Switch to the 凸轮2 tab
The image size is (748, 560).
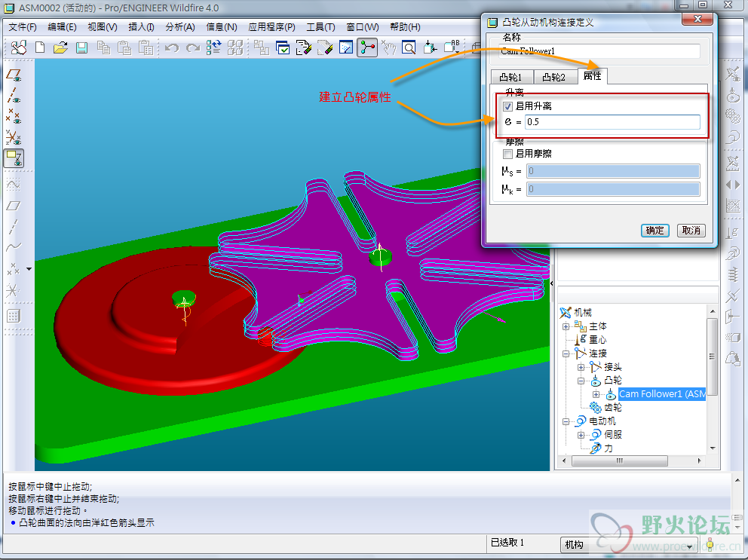554,78
